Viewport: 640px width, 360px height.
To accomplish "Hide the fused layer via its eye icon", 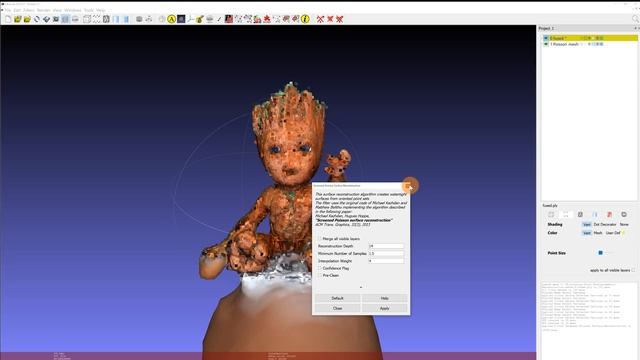I will 546,38.
